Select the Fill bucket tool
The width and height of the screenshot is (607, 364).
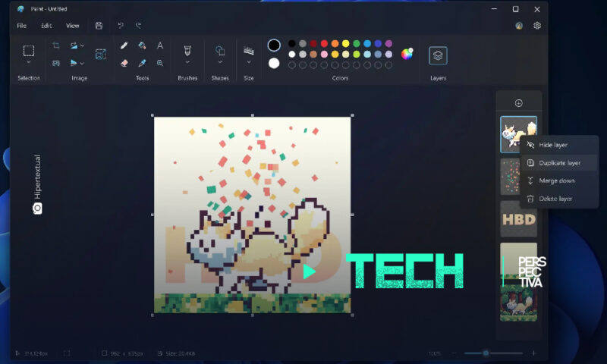[x=142, y=45]
